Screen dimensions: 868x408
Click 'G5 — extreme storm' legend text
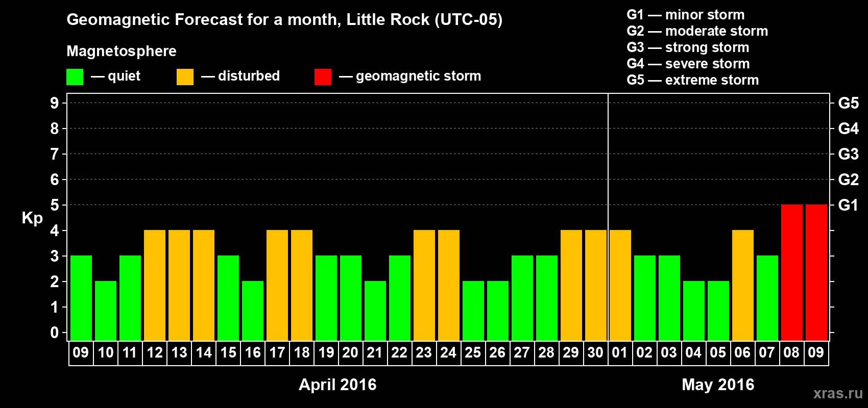[x=692, y=80]
